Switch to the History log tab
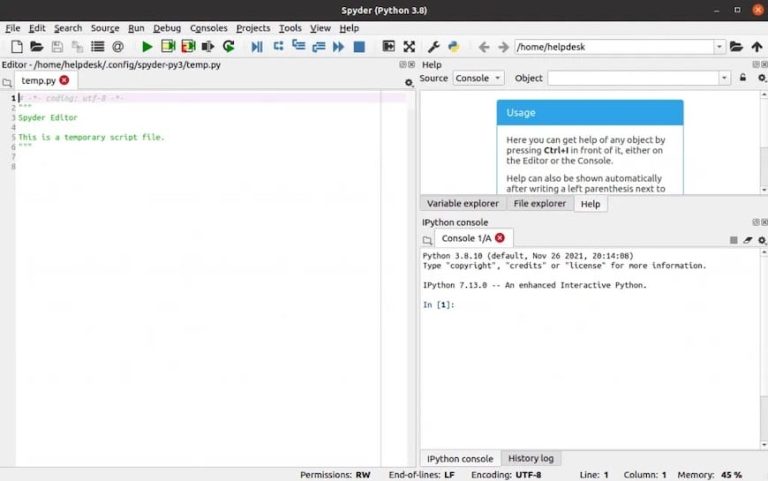 [x=530, y=458]
